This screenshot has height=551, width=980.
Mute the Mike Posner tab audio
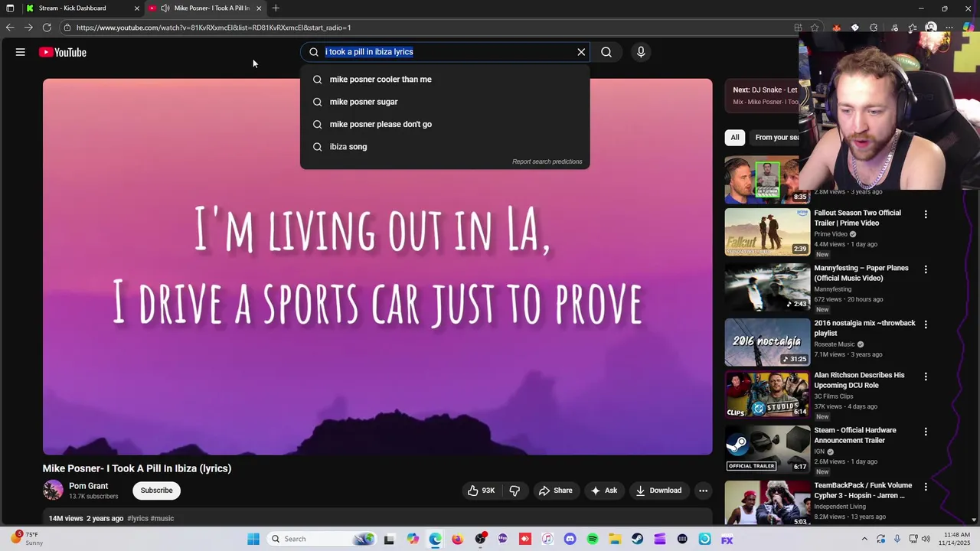coord(165,8)
